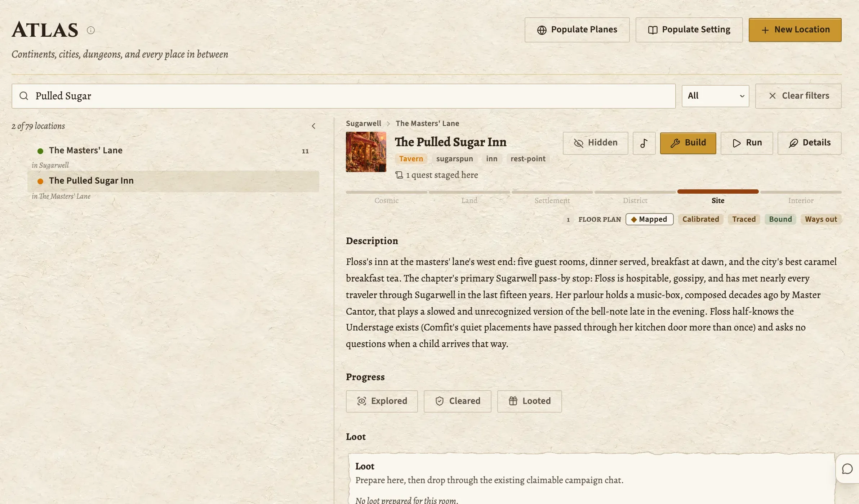Toggle the Looted progress button
Image resolution: width=859 pixels, height=504 pixels.
pos(529,401)
